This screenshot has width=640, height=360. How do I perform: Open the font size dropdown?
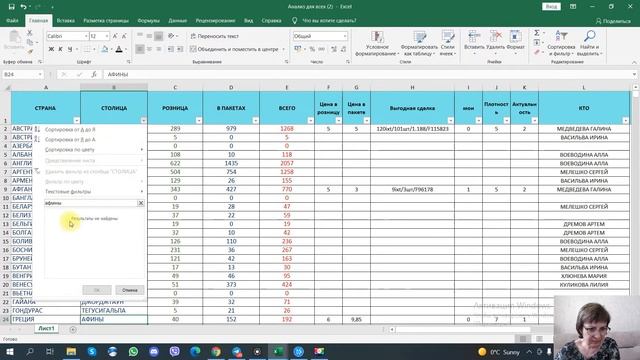107,36
